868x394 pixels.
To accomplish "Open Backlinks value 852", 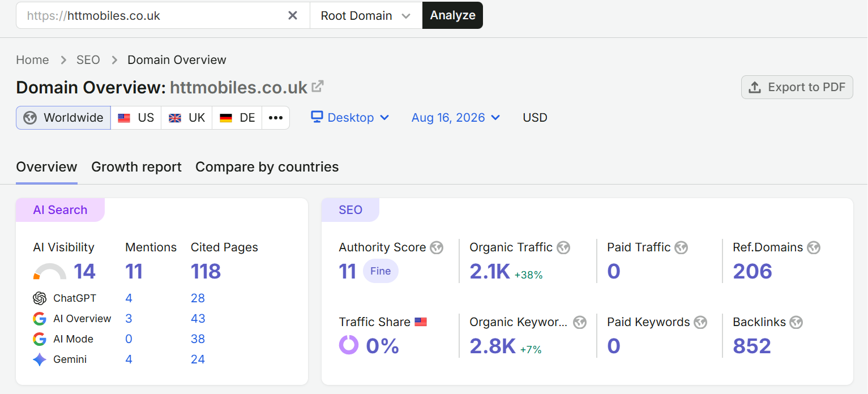I will point(752,346).
